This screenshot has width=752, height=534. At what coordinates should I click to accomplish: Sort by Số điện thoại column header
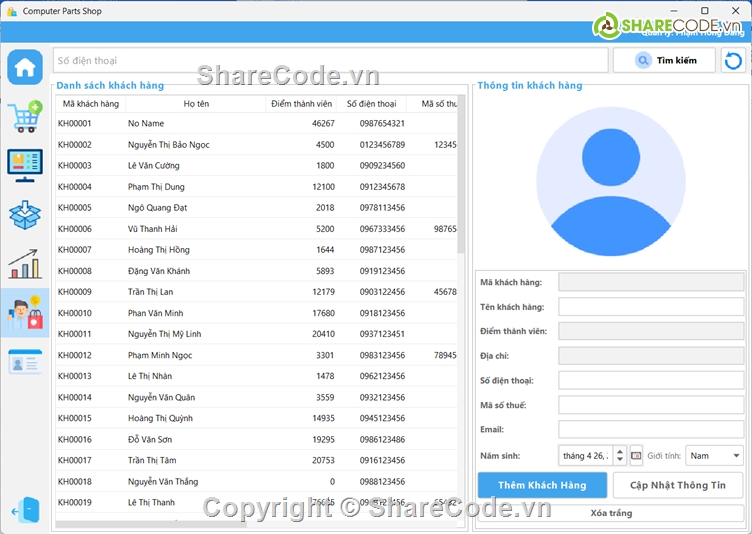tap(372, 104)
